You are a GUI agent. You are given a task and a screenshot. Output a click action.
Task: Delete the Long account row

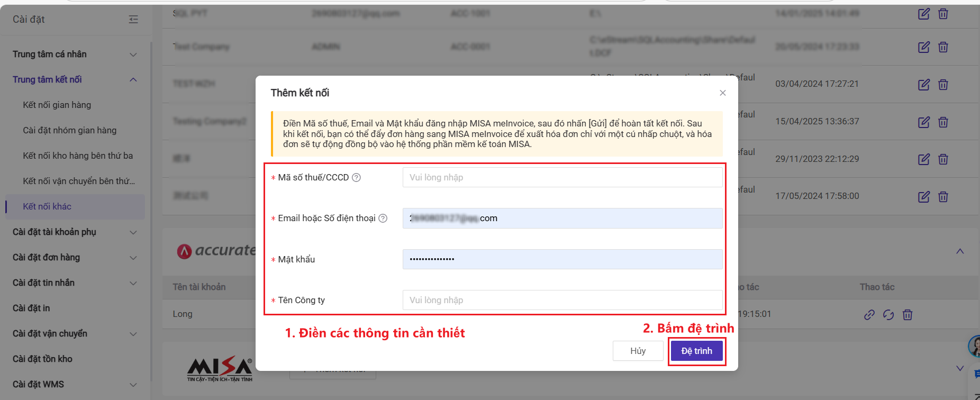(908, 315)
